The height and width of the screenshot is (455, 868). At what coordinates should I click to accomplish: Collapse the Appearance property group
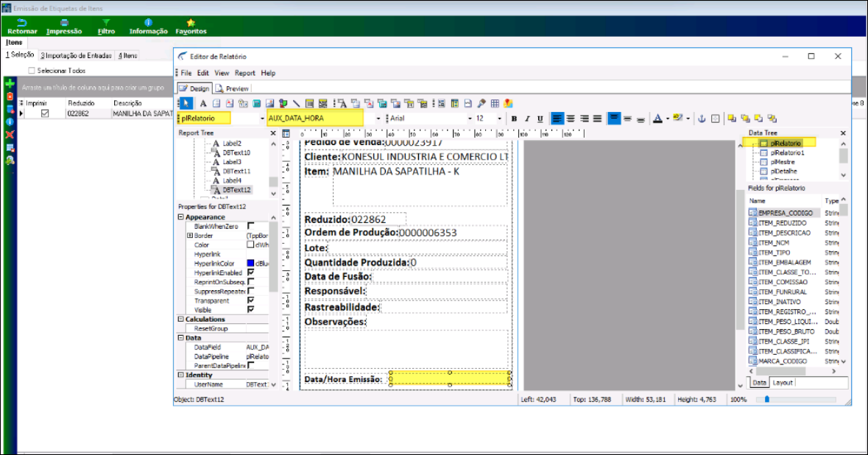point(181,217)
